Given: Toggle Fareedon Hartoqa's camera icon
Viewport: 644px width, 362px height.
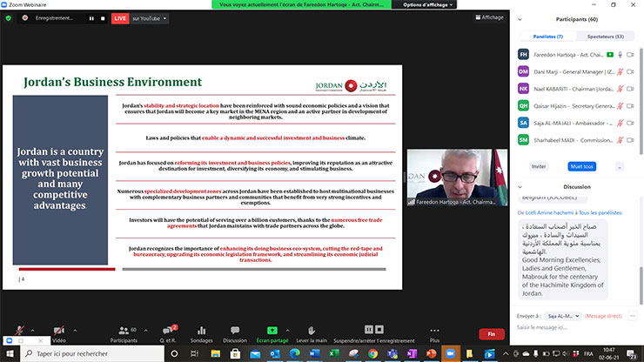Looking at the screenshot, I should point(630,55).
